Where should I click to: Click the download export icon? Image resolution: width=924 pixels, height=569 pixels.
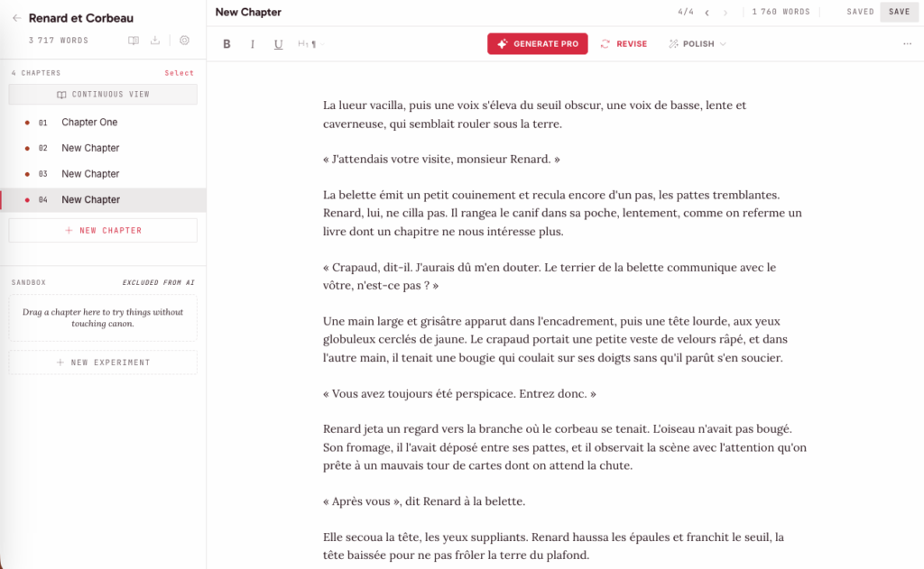155,40
